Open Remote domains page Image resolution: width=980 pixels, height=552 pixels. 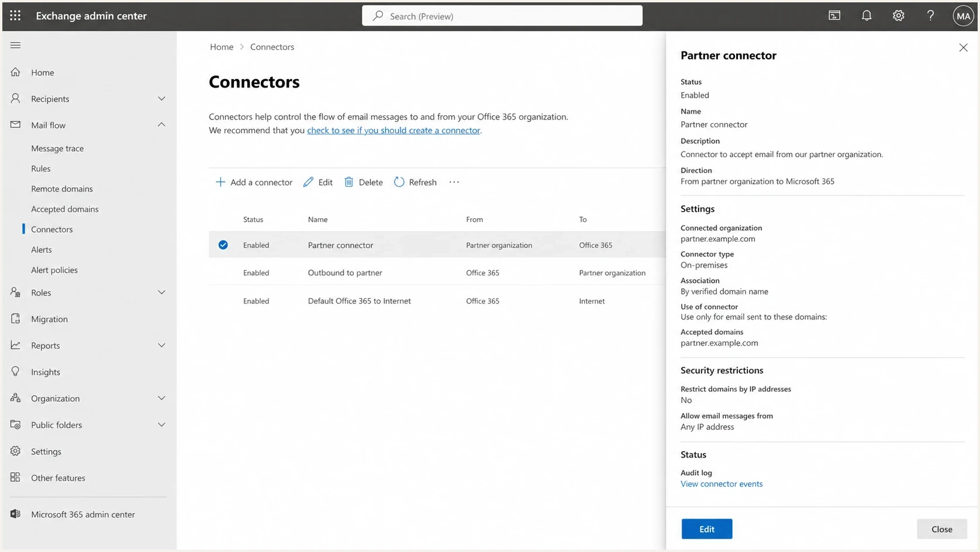click(62, 189)
